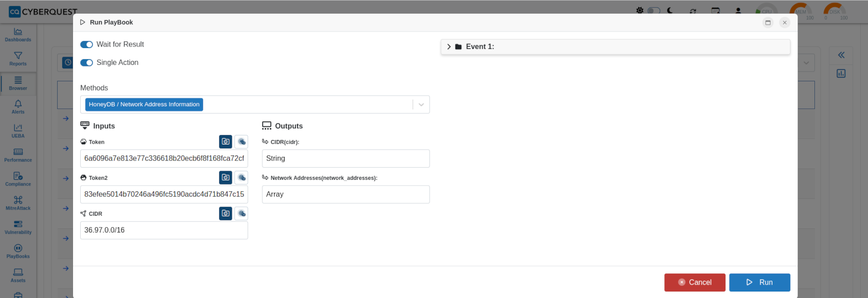868x298 pixels.
Task: Open the Vulnerability sidebar icon
Action: coord(18,227)
